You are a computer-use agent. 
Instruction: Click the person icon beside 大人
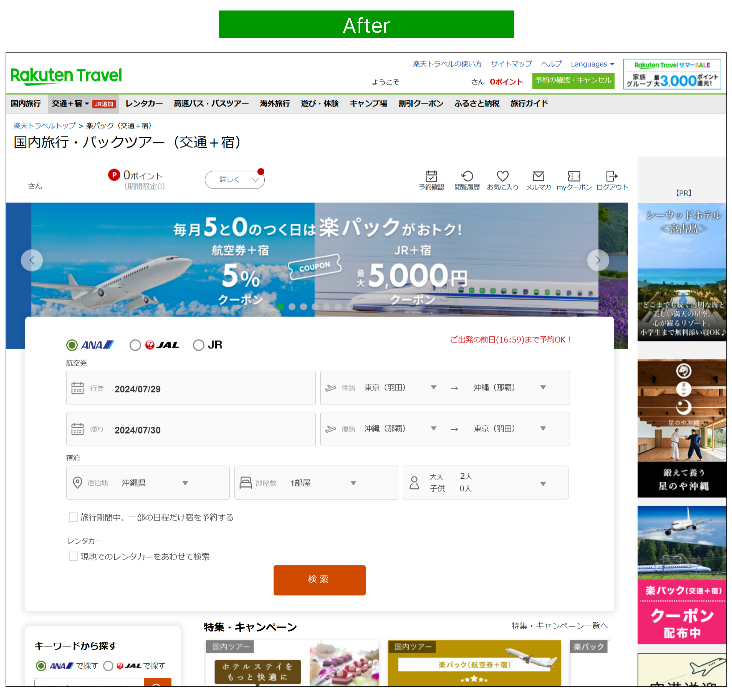pyautogui.click(x=414, y=483)
